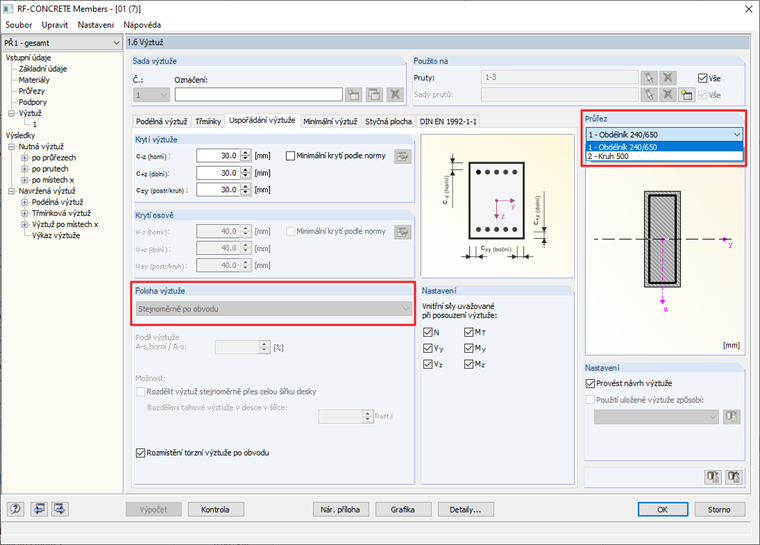Viewport: 760px width, 545px height.
Task: Choose 2 - Kruh 500 from list
Action: pyautogui.click(x=664, y=156)
